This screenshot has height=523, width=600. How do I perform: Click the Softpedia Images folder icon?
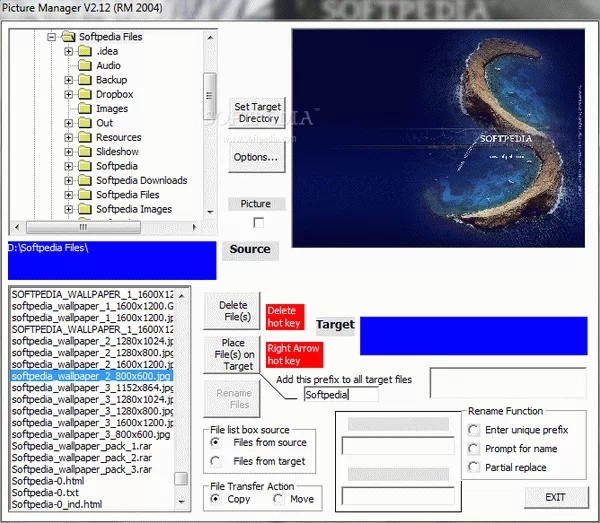coord(85,209)
